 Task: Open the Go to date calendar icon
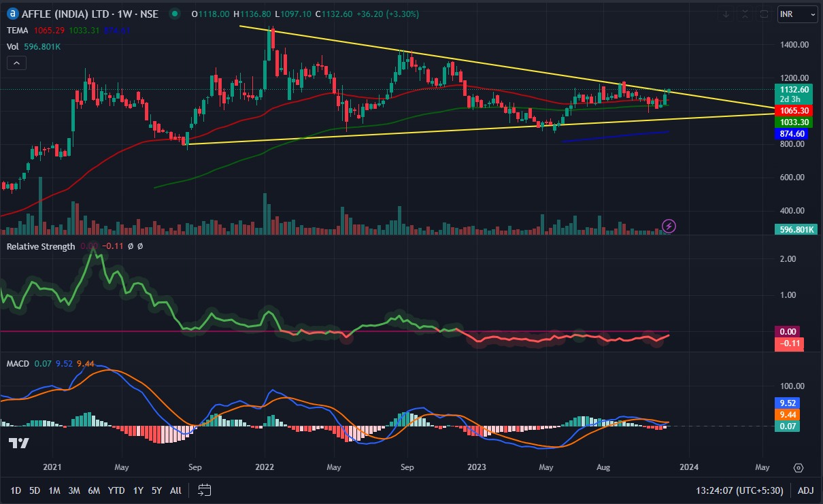pyautogui.click(x=205, y=490)
